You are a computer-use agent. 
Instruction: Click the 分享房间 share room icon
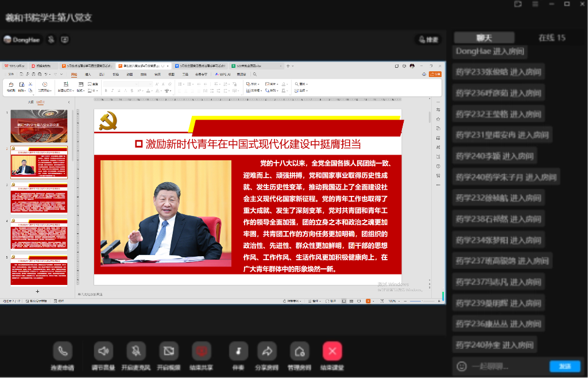point(267,350)
